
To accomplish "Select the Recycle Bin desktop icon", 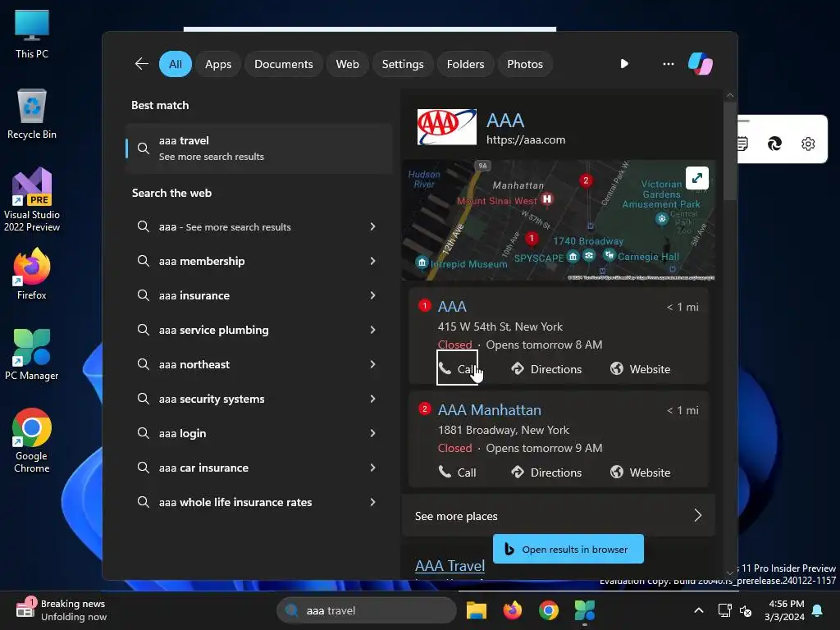I will point(32,114).
